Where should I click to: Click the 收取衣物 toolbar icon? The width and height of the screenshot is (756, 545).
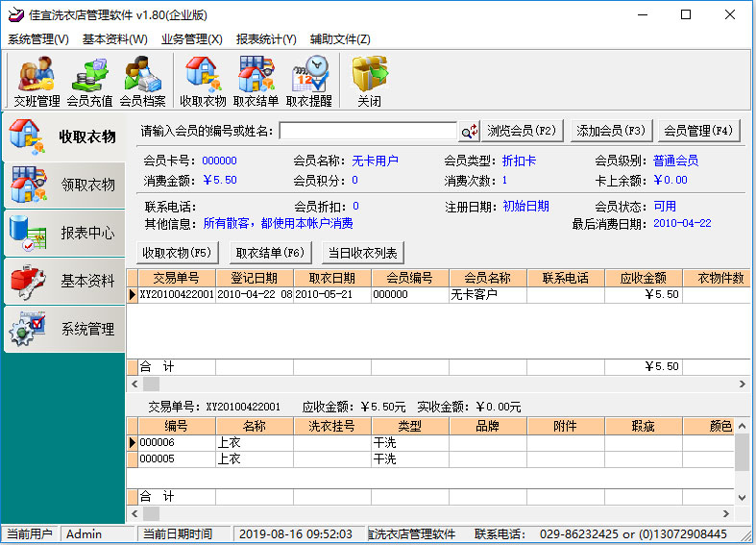[203, 81]
